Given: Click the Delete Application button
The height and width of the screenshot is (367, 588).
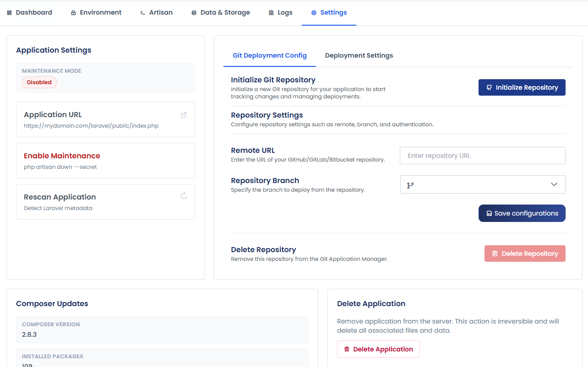Looking at the screenshot, I should pos(378,349).
